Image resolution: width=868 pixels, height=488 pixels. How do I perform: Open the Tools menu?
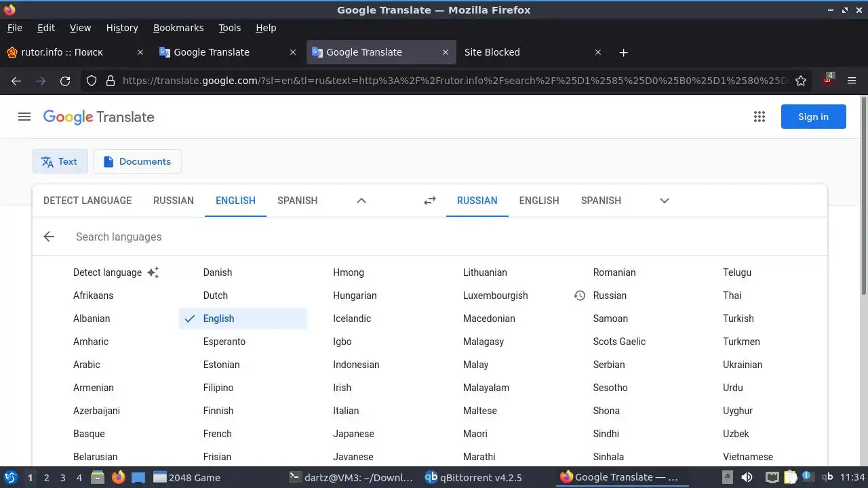point(229,28)
